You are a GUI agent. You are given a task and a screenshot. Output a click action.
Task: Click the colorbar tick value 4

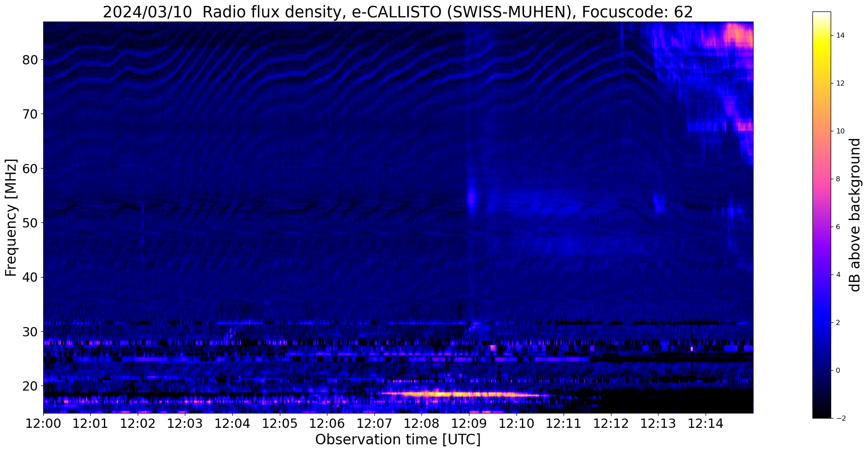coord(838,275)
